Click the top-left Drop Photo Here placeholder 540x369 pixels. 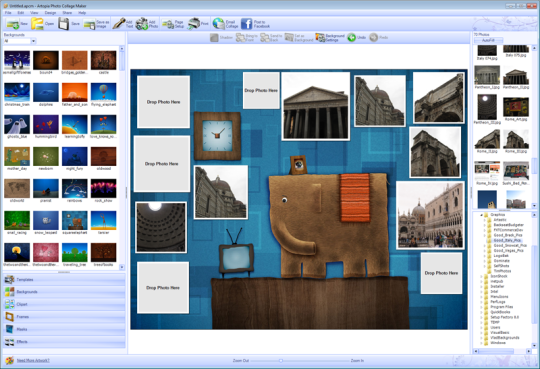(163, 102)
